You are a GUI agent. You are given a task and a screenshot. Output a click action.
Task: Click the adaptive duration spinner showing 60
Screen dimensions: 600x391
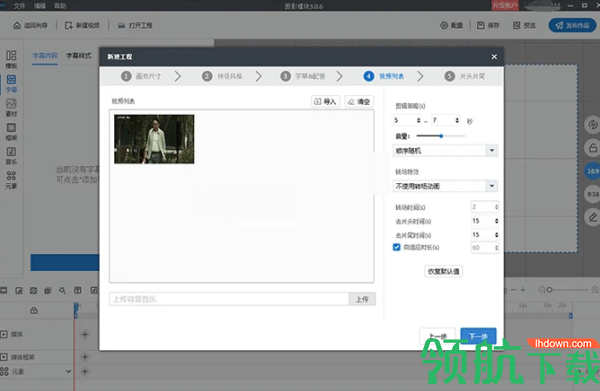click(485, 248)
